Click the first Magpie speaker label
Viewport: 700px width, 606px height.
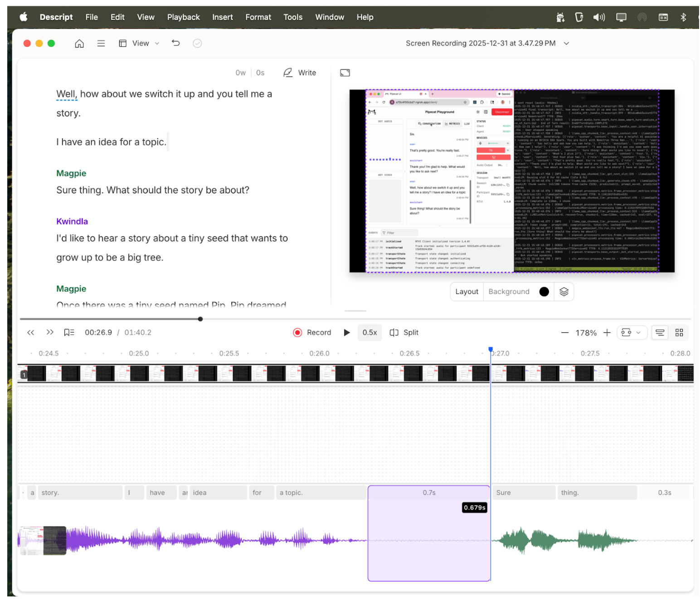[x=71, y=173]
